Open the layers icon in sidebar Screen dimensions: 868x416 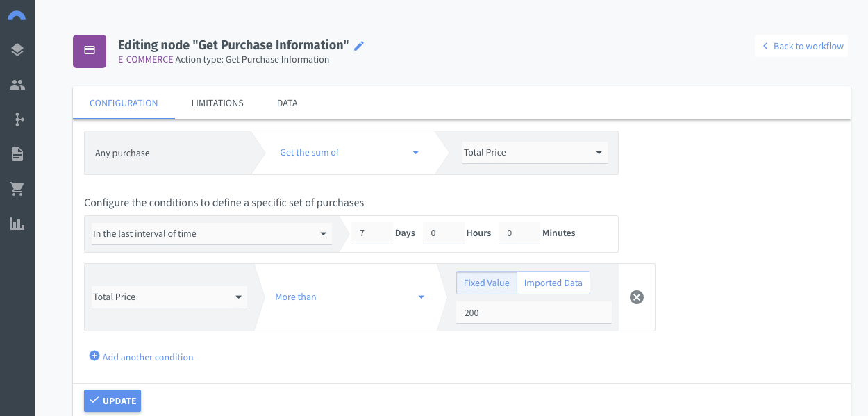click(17, 49)
